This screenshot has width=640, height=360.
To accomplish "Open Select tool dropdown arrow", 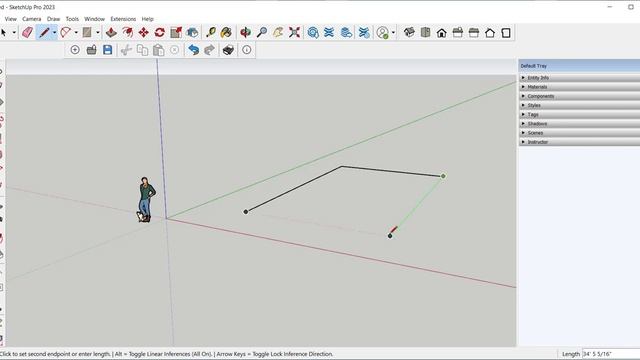I will pos(14,32).
